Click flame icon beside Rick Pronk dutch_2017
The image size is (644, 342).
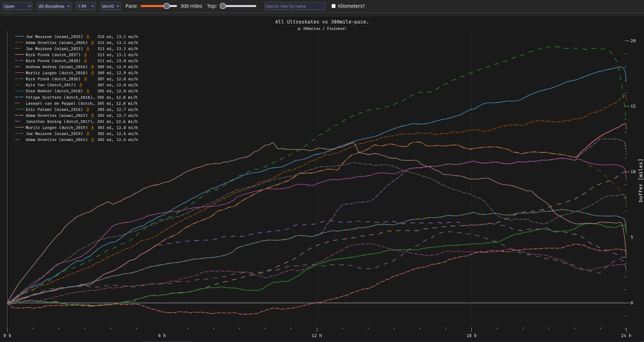(x=86, y=55)
